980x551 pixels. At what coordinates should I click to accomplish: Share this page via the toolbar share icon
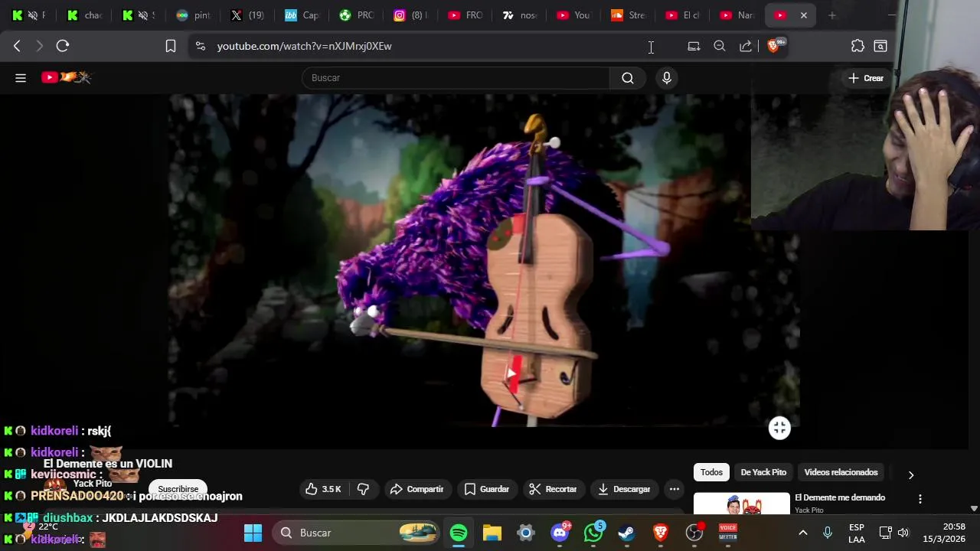746,46
